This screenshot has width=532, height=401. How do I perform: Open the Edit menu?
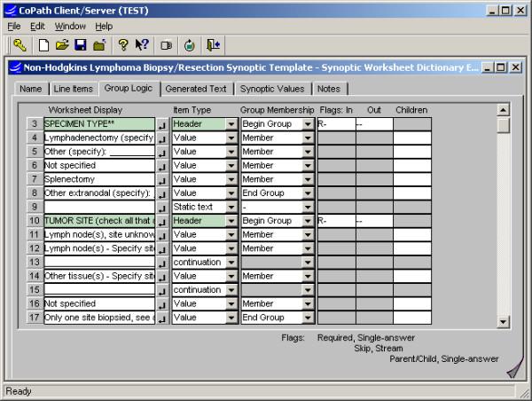(x=37, y=27)
